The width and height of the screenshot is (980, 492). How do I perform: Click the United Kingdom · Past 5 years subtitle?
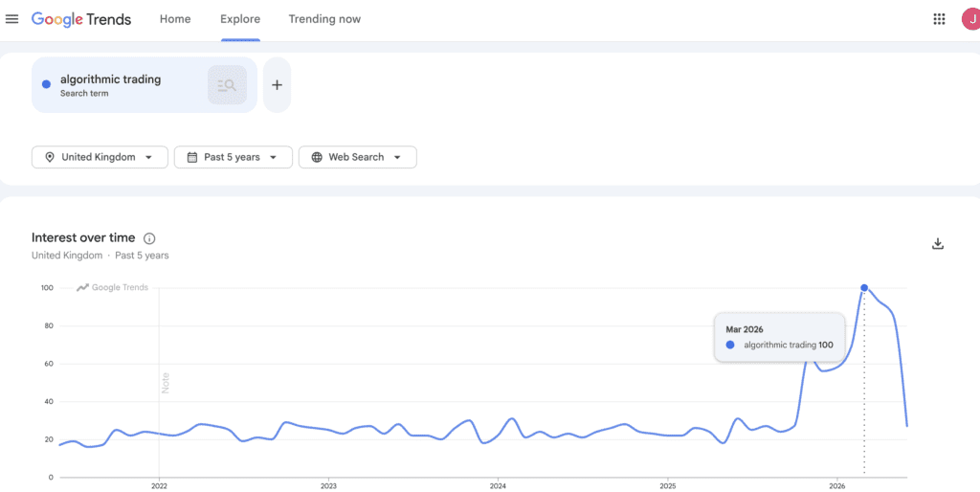point(100,255)
